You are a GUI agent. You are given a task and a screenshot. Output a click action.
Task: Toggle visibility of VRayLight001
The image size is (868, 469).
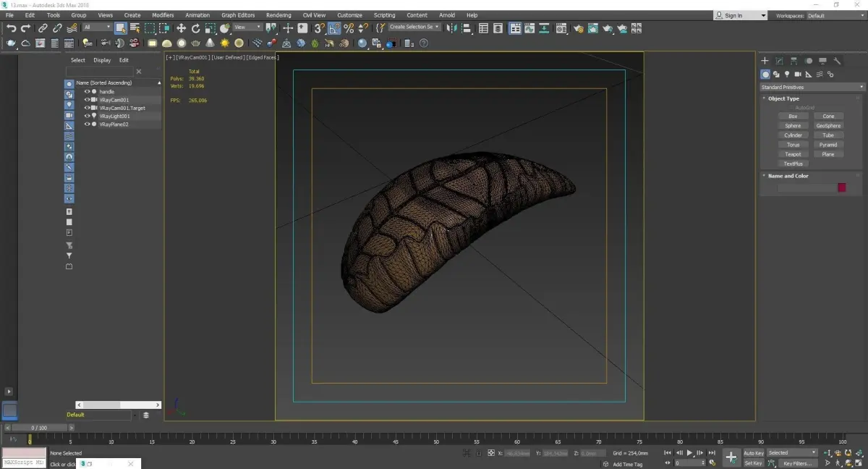[x=87, y=116]
